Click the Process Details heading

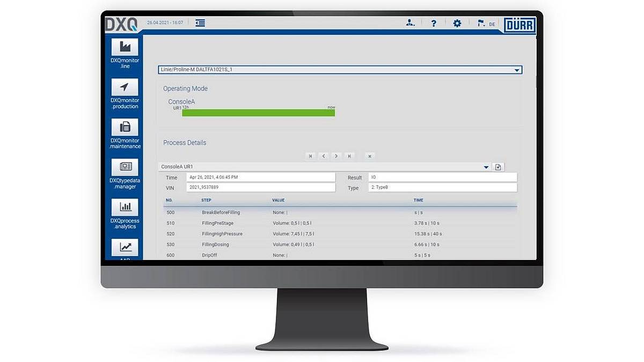pos(185,143)
